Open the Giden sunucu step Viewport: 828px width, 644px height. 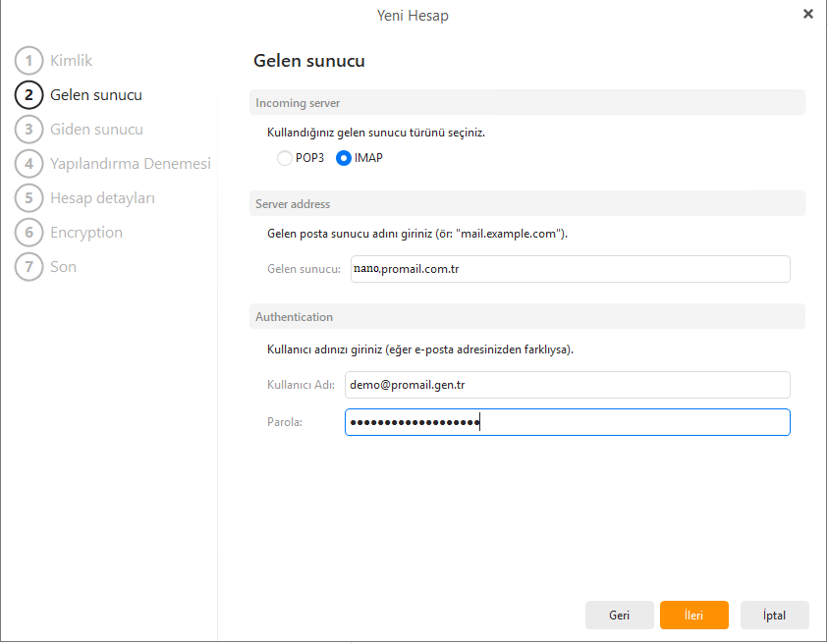96,130
